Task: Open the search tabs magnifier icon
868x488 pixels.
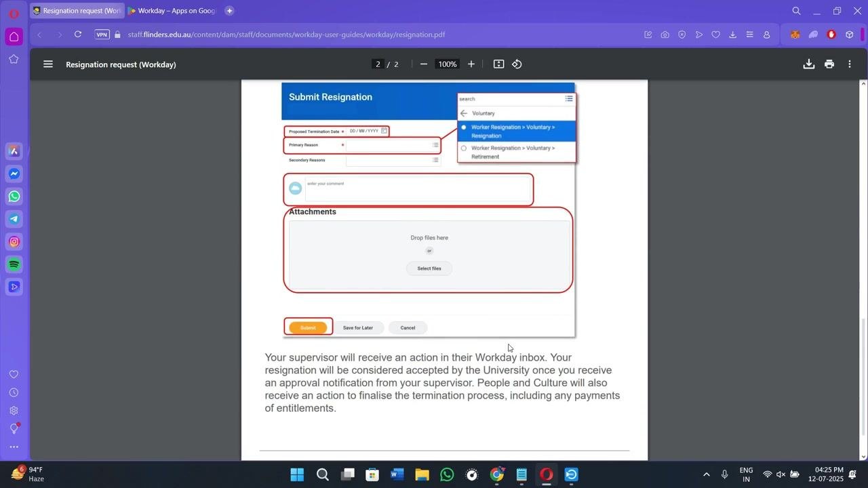Action: (x=796, y=11)
